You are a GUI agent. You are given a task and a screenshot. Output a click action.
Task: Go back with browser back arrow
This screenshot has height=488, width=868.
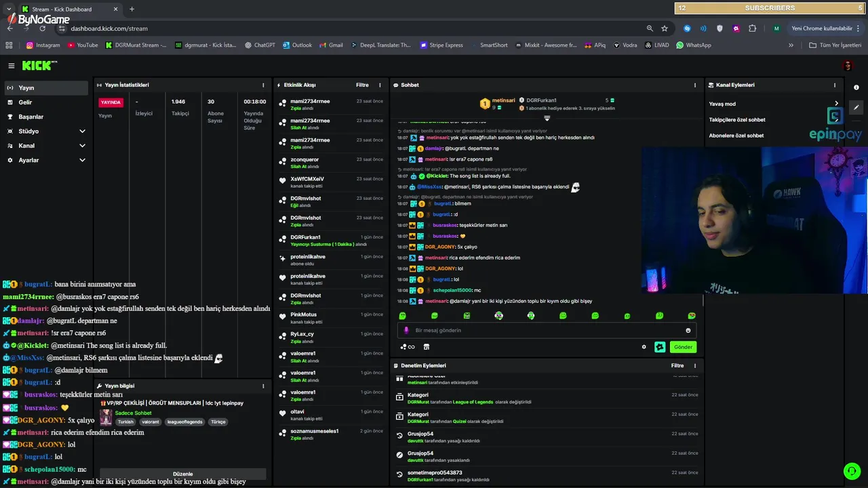[10, 28]
